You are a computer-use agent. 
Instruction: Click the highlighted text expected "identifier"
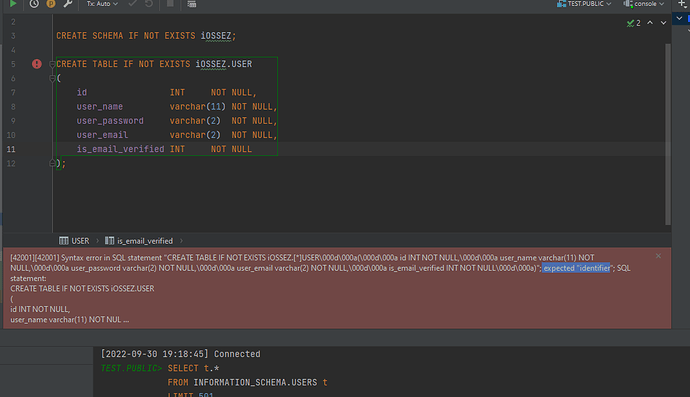(577, 268)
